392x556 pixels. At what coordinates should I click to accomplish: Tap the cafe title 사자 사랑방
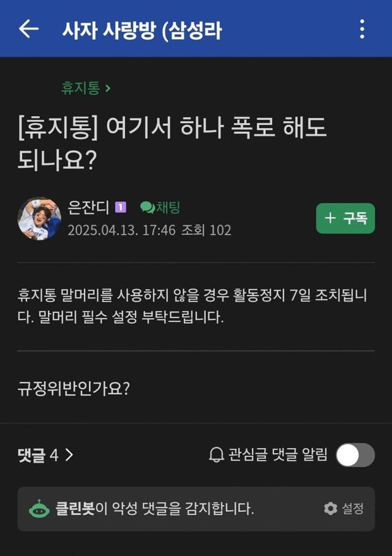pyautogui.click(x=141, y=29)
